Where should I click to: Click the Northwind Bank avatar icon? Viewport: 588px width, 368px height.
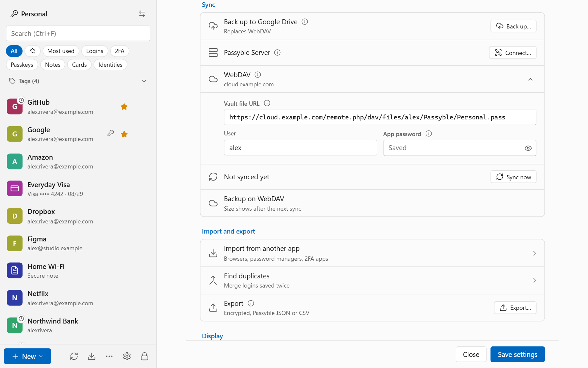point(15,325)
